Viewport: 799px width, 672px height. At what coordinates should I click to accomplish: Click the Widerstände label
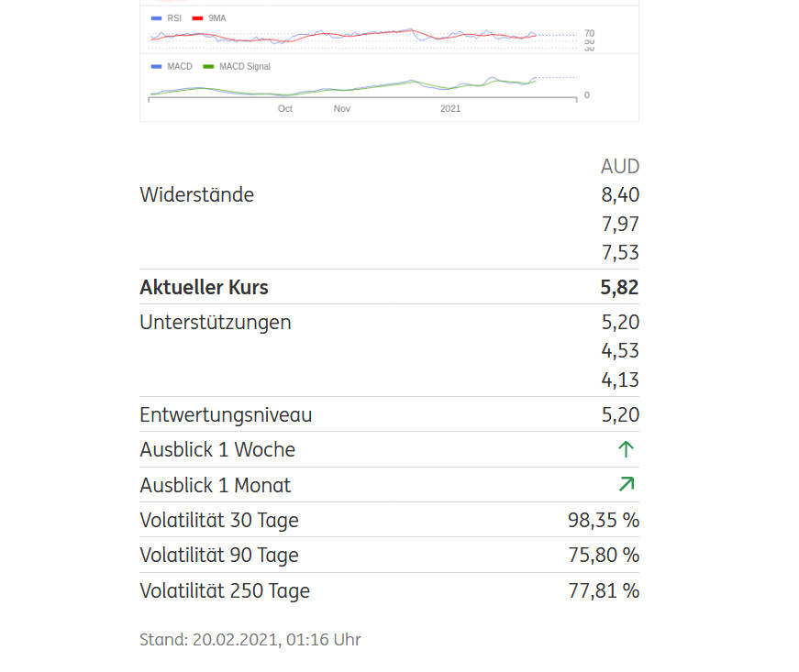pos(196,194)
